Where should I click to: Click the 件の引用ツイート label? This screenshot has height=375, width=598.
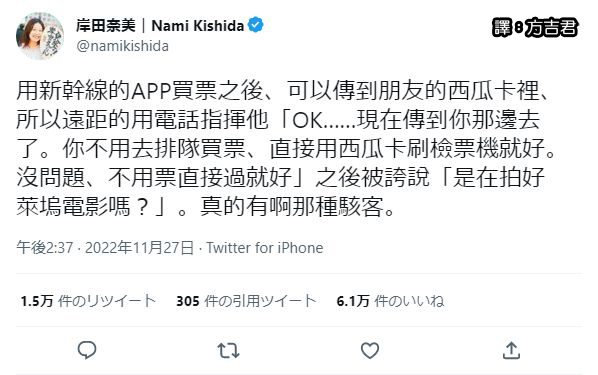(x=260, y=301)
